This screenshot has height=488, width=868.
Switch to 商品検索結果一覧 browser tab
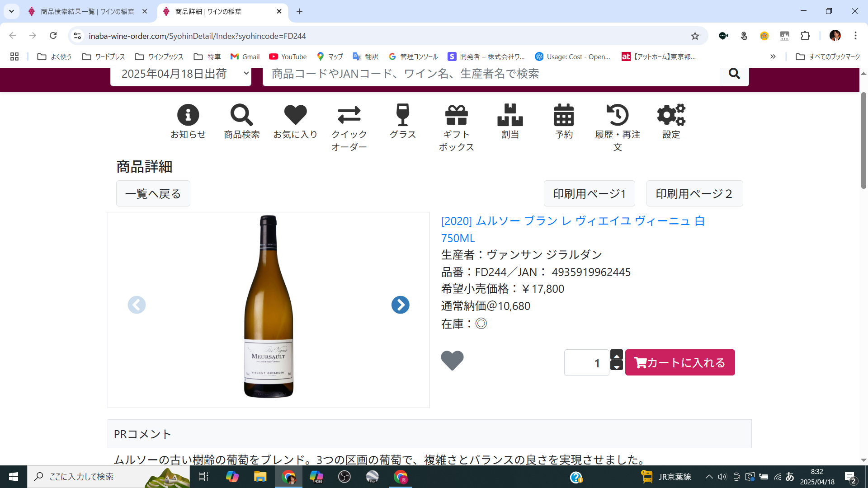(87, 11)
